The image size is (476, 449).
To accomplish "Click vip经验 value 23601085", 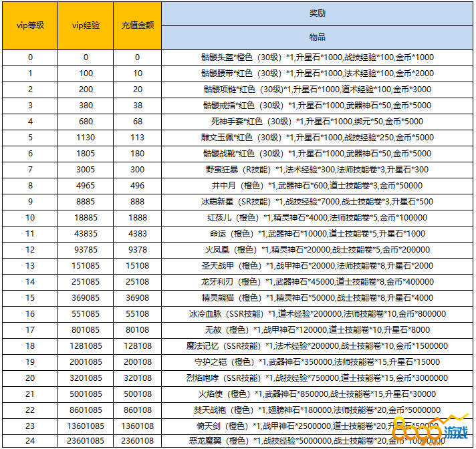I will click(x=86, y=441).
